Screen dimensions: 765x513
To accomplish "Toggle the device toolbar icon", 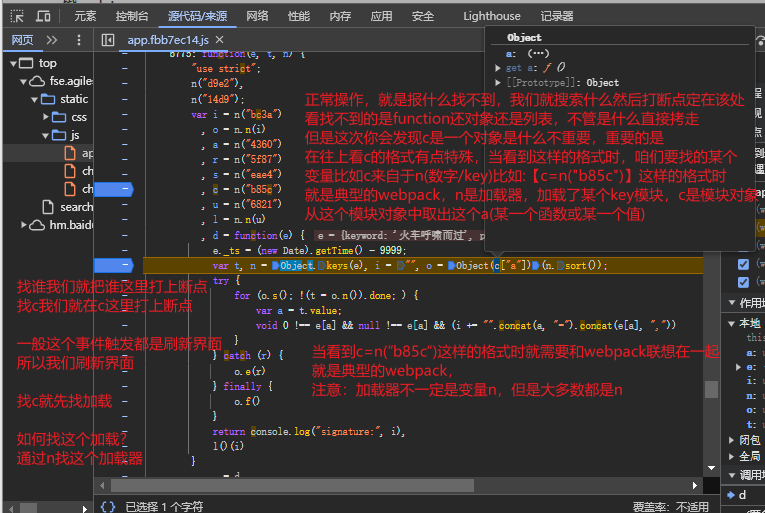I will (43, 17).
